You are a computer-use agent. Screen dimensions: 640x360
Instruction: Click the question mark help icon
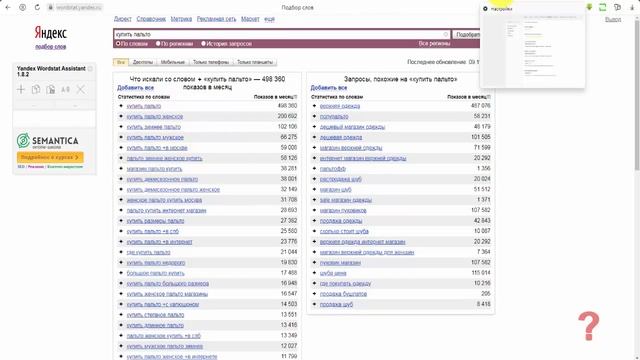(589, 326)
